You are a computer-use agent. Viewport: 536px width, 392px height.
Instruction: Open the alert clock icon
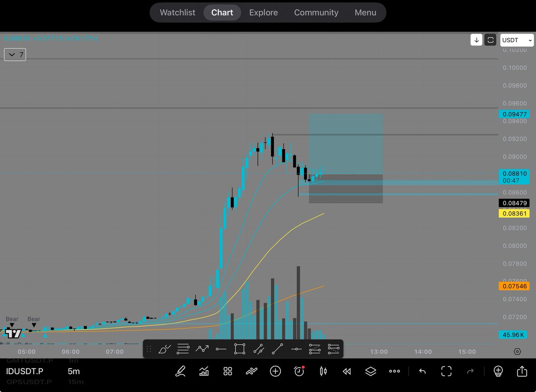click(x=299, y=371)
